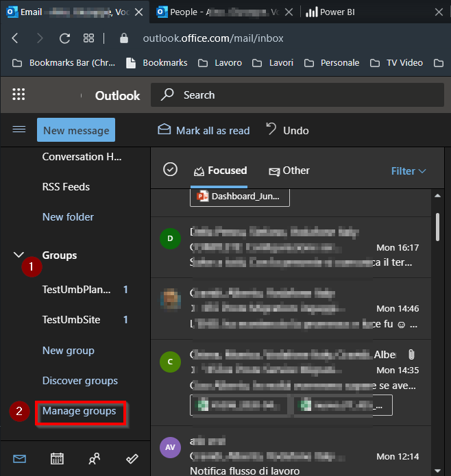Toggle the hamburger navigation pane button

[x=19, y=129]
